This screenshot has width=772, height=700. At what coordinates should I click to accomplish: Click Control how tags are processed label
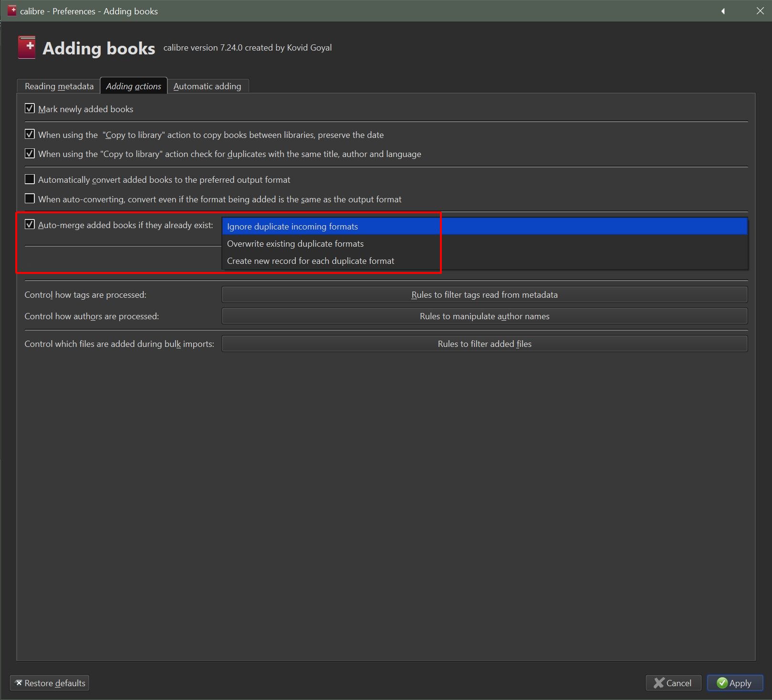coord(85,295)
